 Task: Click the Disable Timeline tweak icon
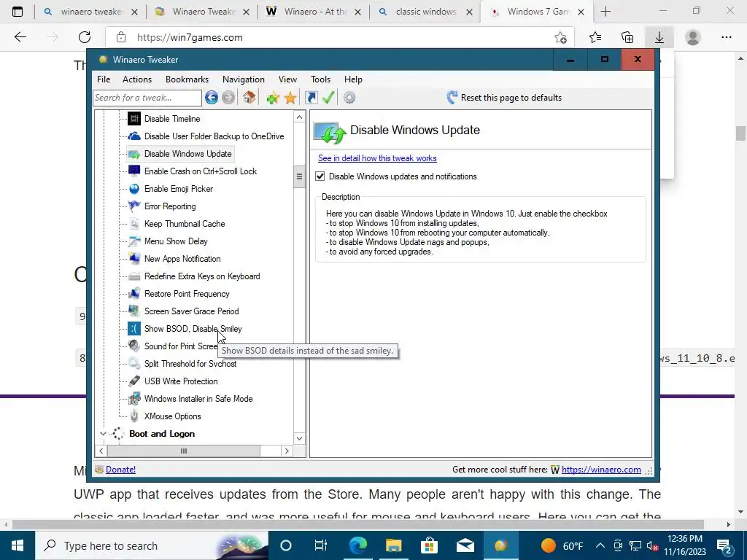click(134, 119)
